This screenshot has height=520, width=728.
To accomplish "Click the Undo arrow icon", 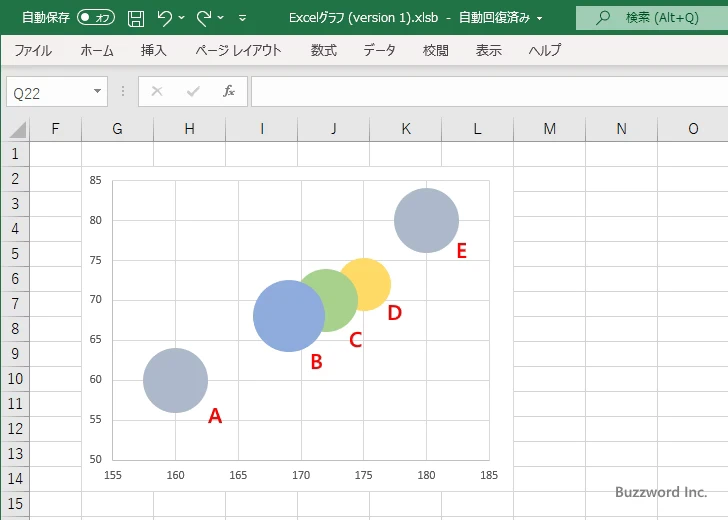I will (164, 18).
